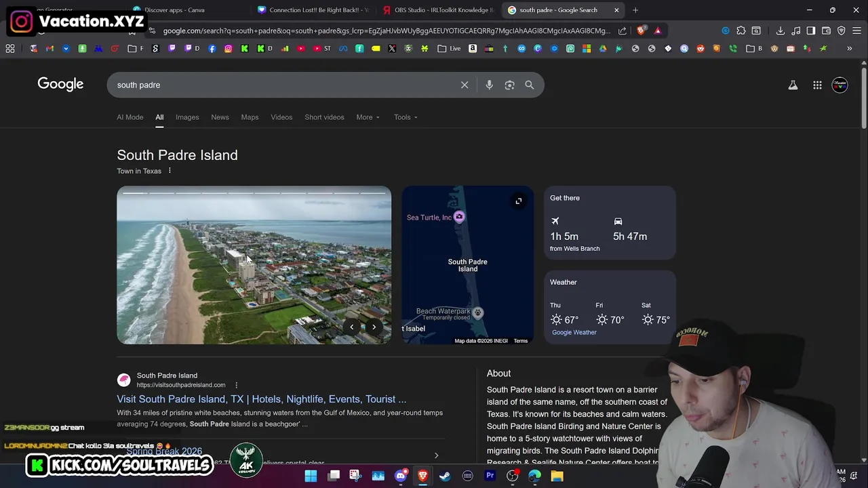Image resolution: width=868 pixels, height=488 pixels.
Task: Open the F bookmarks folder
Action: (x=136, y=48)
